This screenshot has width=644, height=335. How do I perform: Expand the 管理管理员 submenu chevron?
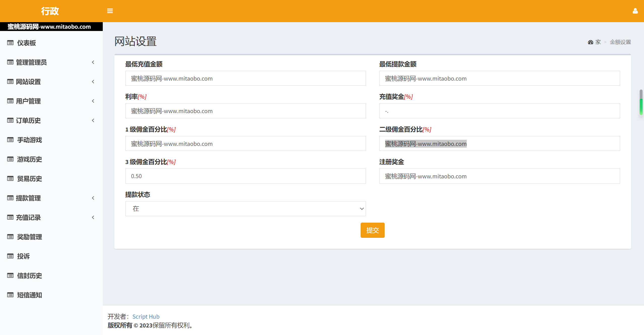click(x=93, y=62)
